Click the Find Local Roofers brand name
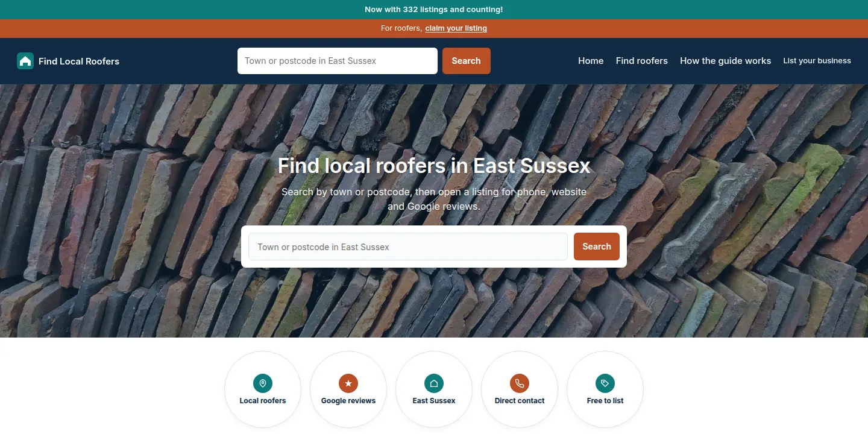This screenshot has width=868, height=434. [x=79, y=61]
